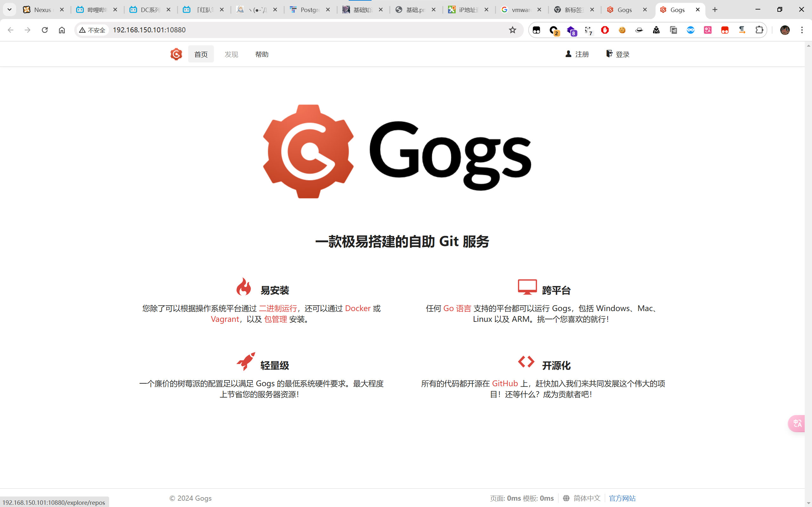This screenshot has width=812, height=507.
Task: Click the floating pink translate button on page
Action: [796, 424]
